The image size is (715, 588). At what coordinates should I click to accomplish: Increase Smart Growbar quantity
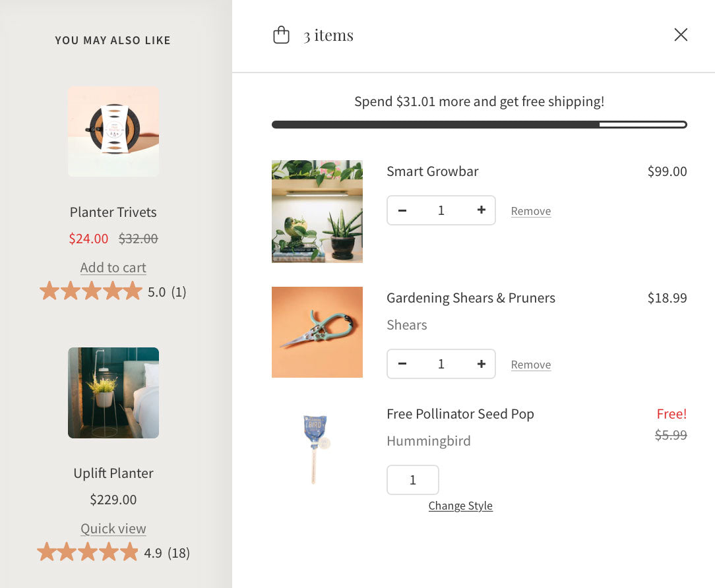pos(482,210)
